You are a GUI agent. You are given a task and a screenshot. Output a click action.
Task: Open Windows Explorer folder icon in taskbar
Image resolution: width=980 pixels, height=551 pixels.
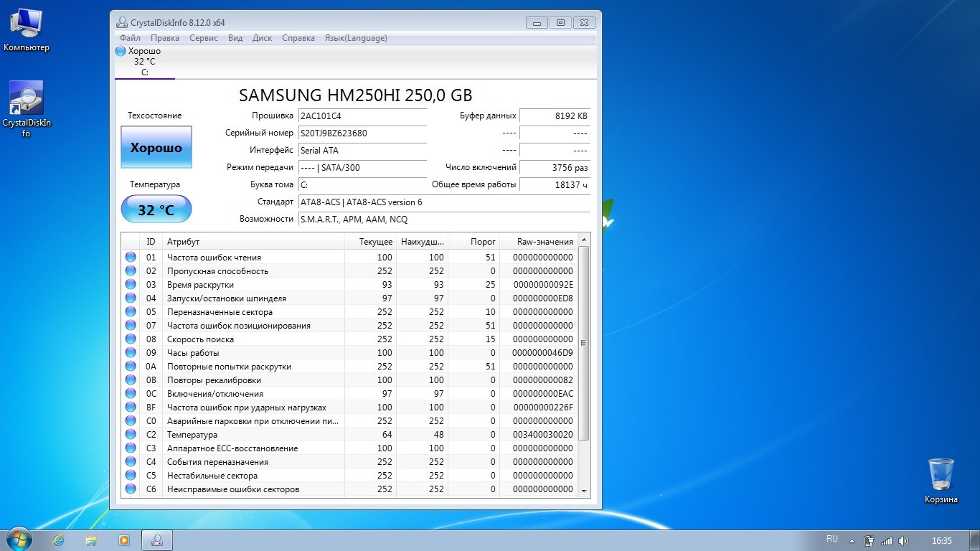(91, 540)
